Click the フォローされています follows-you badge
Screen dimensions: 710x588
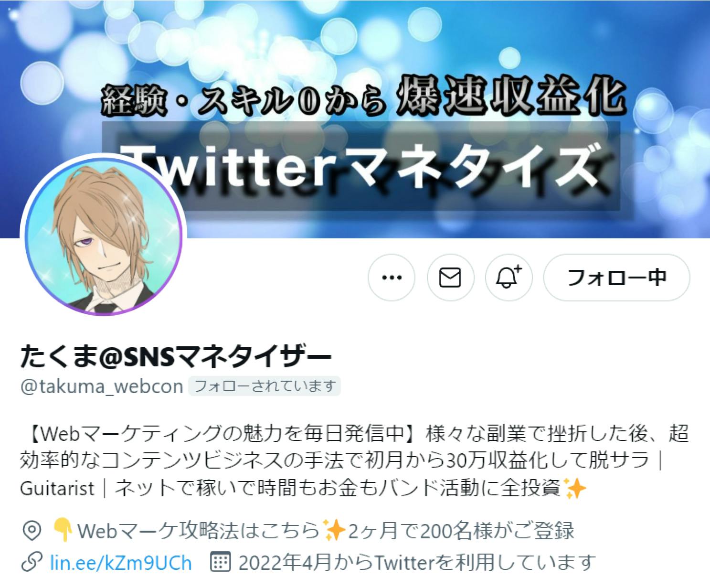tap(265, 386)
